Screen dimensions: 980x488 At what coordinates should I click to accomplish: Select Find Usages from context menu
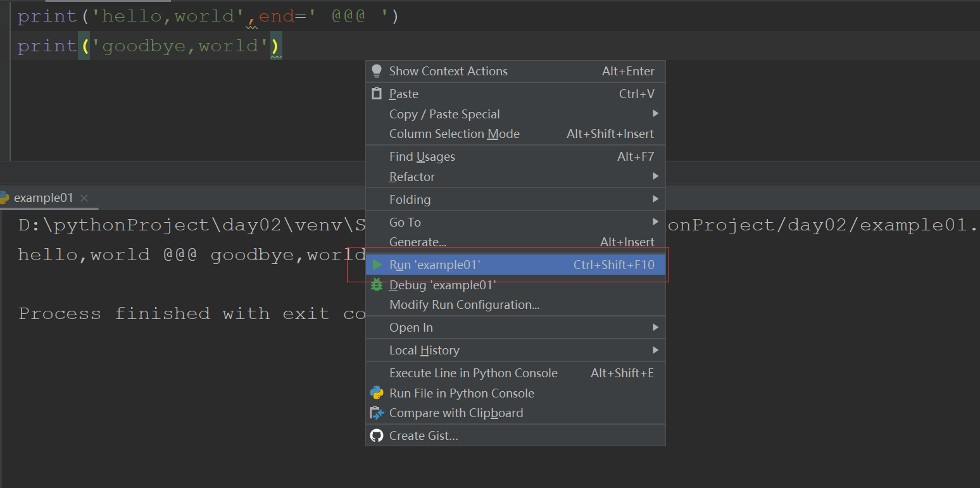pyautogui.click(x=515, y=156)
